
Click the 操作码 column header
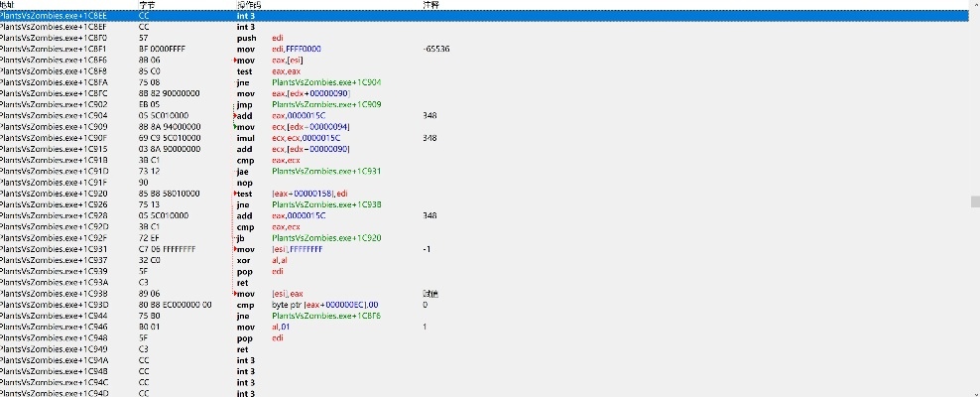[x=250, y=5]
